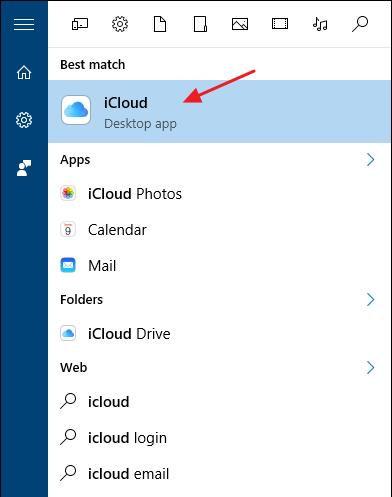The image size is (392, 497).
Task: Open the Calendar app result
Action: pyautogui.click(x=219, y=230)
